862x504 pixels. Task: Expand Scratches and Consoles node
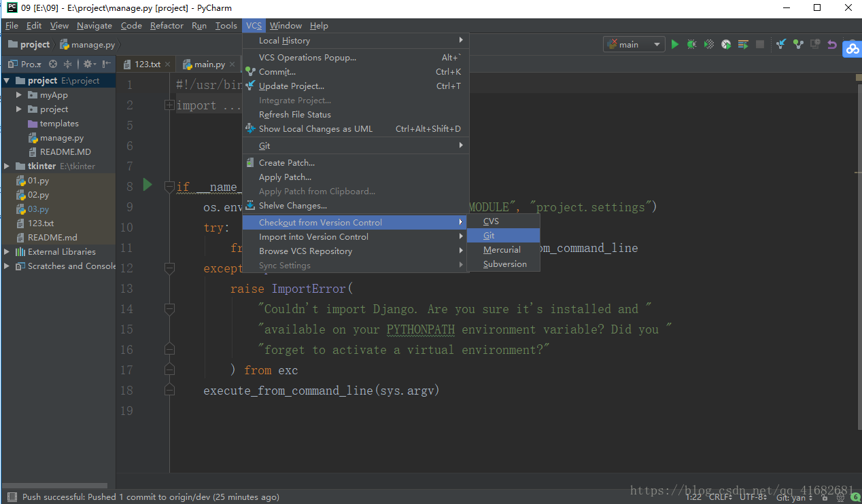[x=7, y=266]
